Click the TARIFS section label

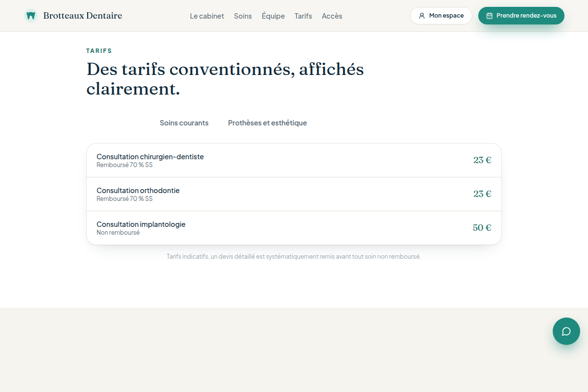point(99,51)
